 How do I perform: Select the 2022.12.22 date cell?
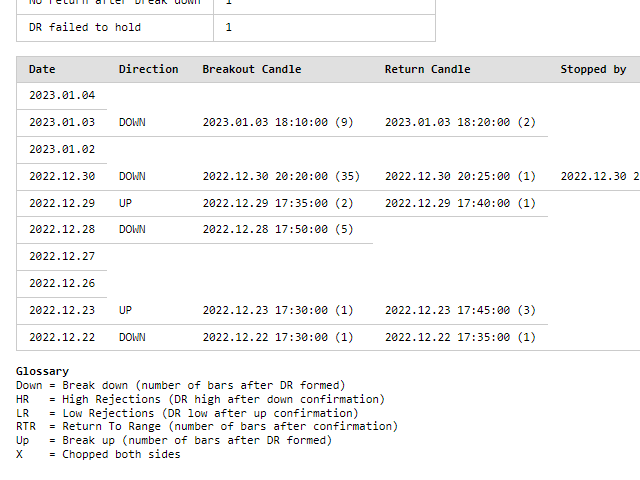tap(62, 337)
